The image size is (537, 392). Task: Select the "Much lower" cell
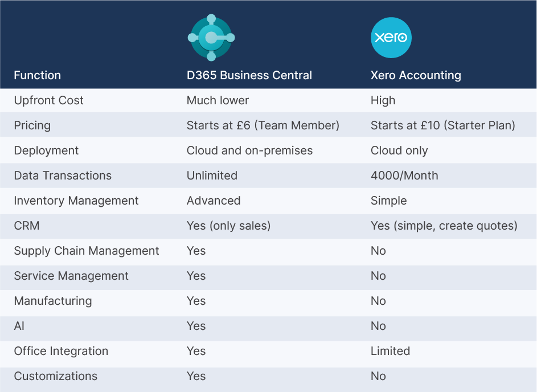pyautogui.click(x=218, y=100)
